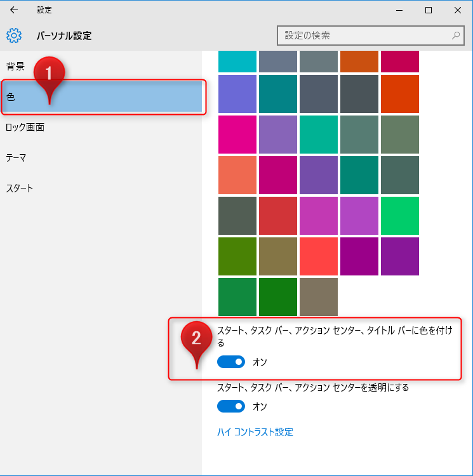473x476 pixels.
Task: Go back using the arrow icon
Action: pyautogui.click(x=14, y=10)
